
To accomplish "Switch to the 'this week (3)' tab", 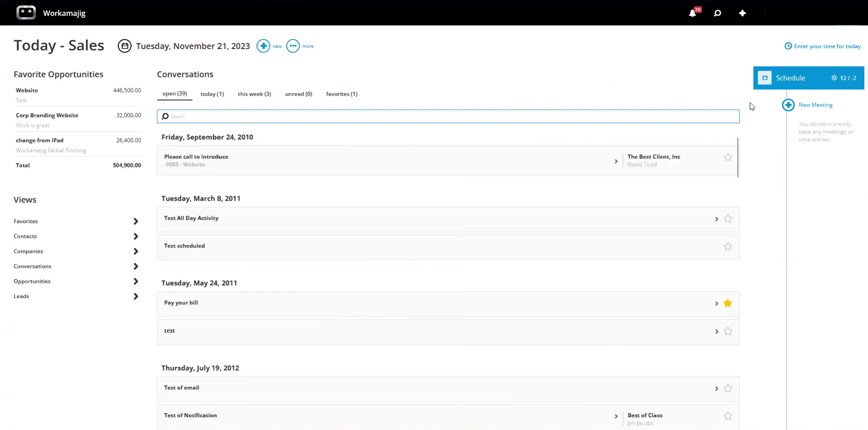I will click(x=254, y=94).
